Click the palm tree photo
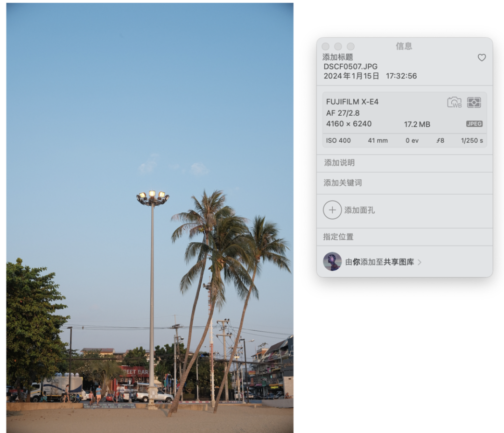Image resolution: width=504 pixels, height=433 pixels. click(x=150, y=218)
